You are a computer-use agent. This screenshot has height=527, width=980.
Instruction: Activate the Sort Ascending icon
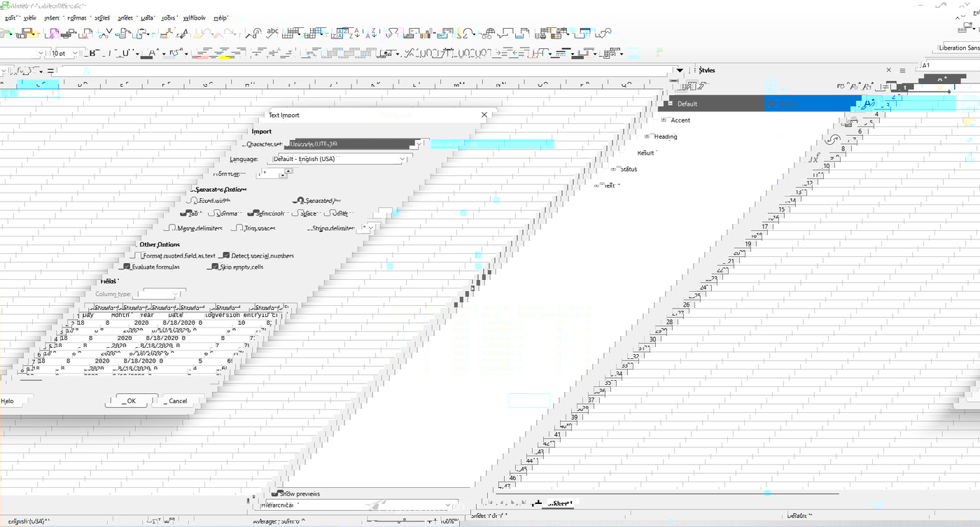point(356,31)
